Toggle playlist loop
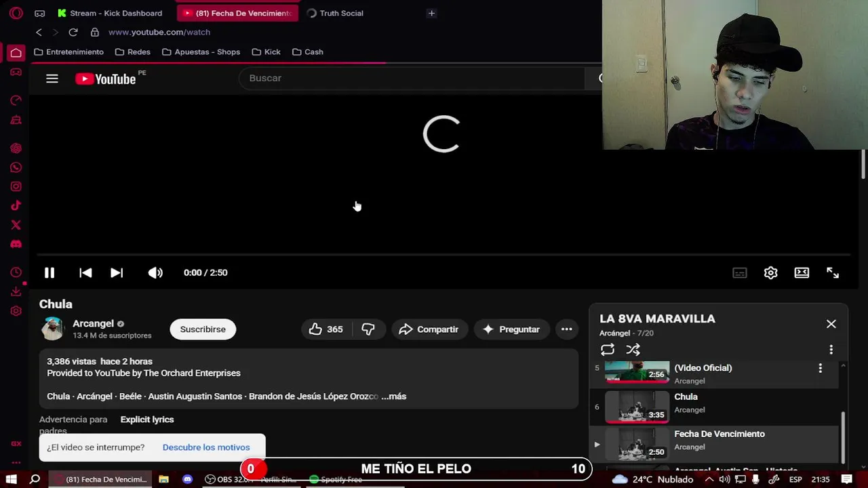 pos(608,350)
